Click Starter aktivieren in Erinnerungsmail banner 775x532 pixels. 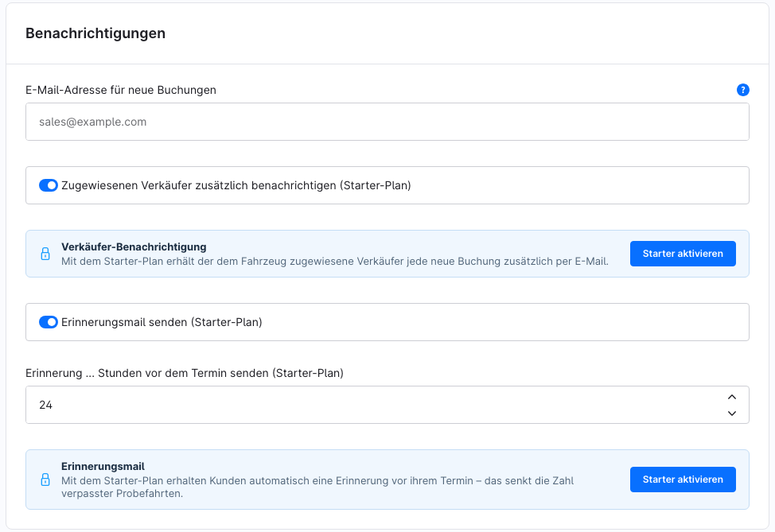click(x=683, y=480)
